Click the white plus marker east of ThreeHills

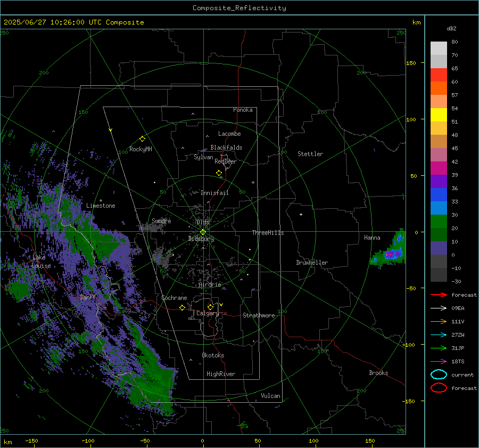[x=301, y=214]
